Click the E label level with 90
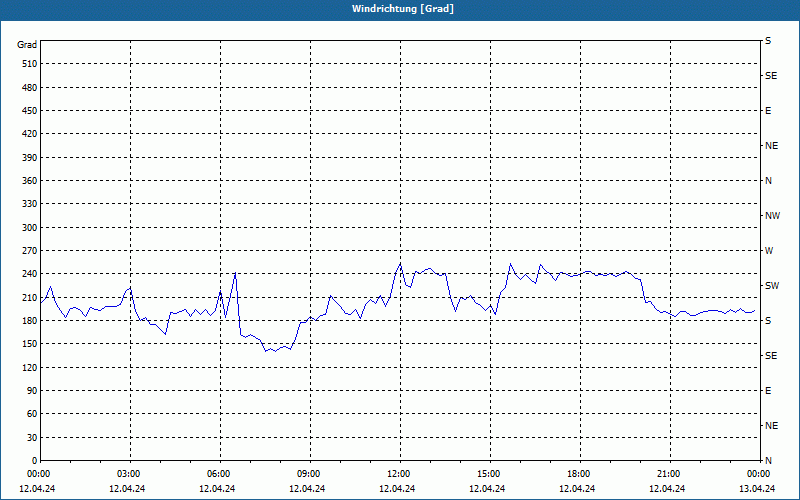Screen dimensions: 800x500 click(768, 391)
